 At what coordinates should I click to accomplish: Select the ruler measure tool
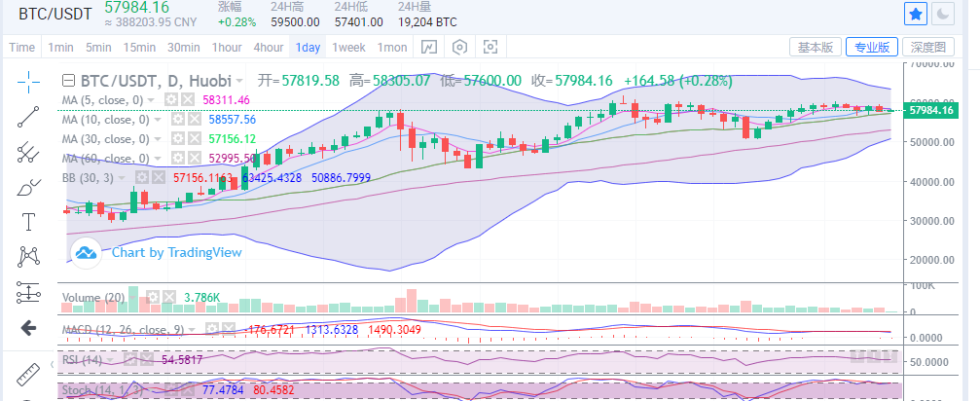coord(27,374)
